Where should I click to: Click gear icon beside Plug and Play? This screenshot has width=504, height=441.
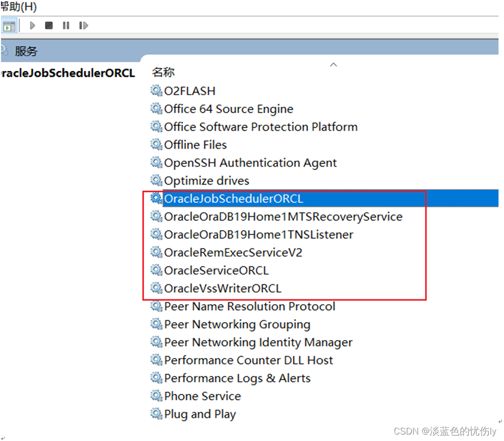(157, 414)
